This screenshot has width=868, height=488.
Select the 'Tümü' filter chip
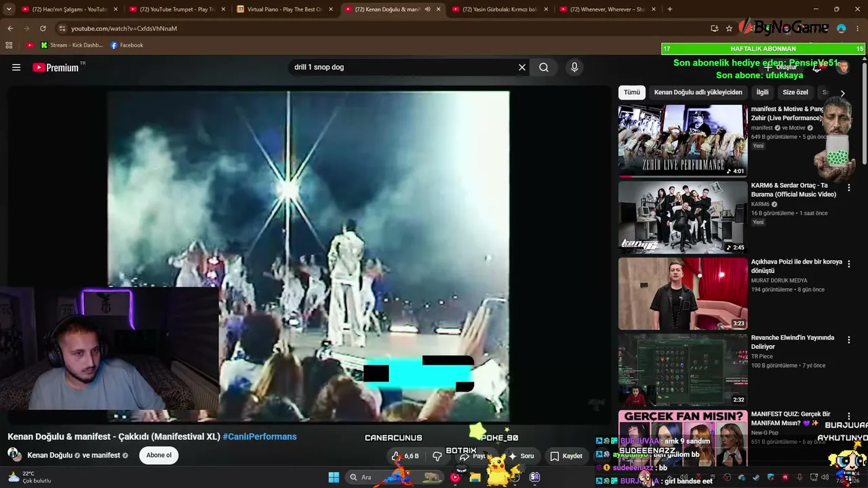[632, 92]
